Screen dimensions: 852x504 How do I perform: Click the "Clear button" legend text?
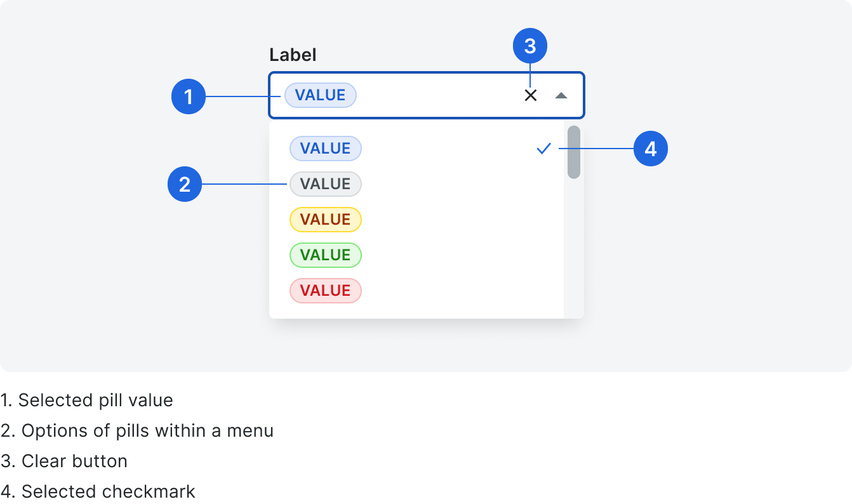point(75,461)
